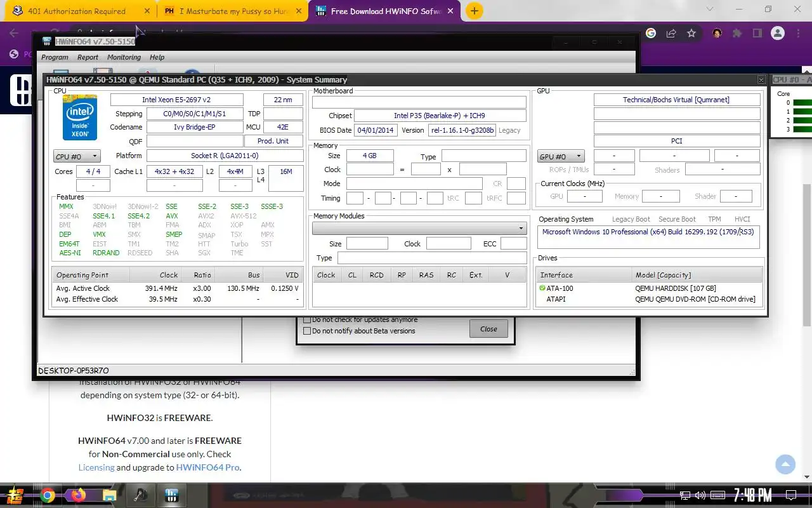Click the Intel P35 chipset value
Viewport: 812px width, 508px height.
tap(440, 116)
